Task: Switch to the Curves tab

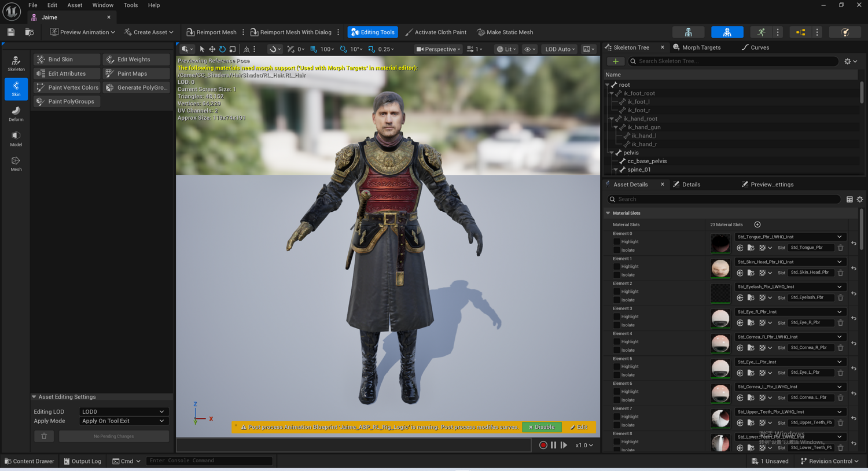Action: (x=756, y=47)
